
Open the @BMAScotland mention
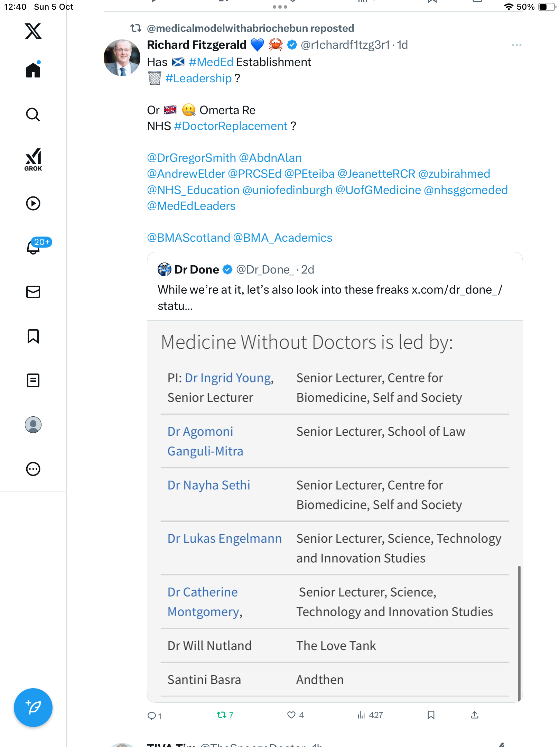coord(188,238)
